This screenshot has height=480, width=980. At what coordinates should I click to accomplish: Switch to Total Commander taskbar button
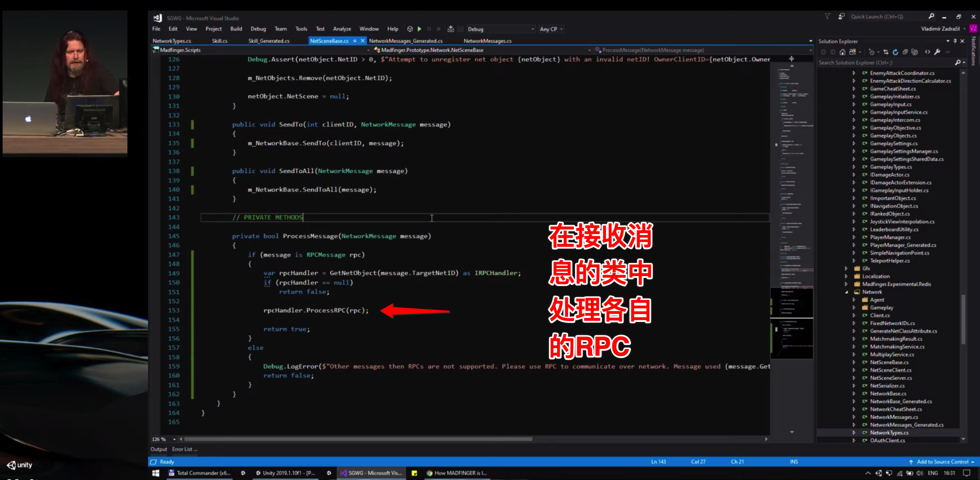199,473
